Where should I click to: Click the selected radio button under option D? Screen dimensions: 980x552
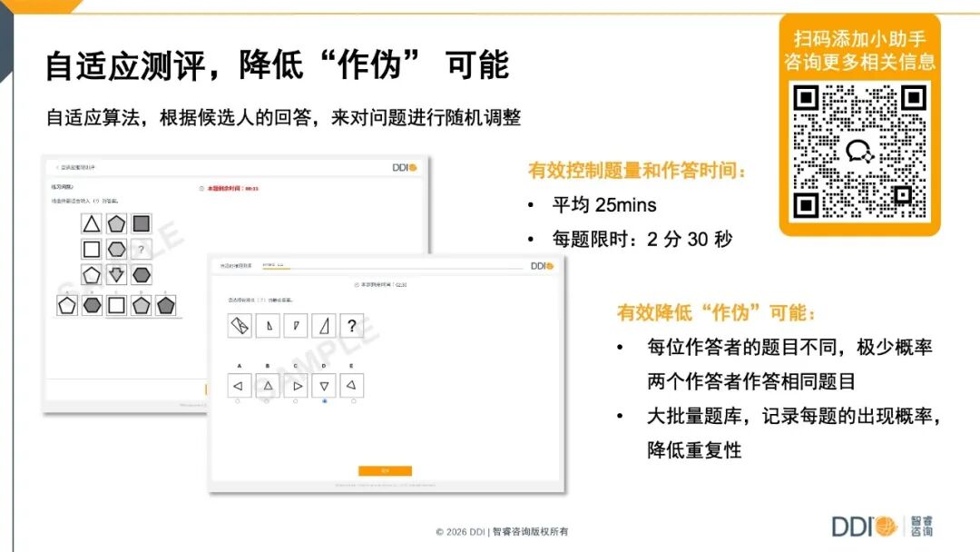tap(324, 401)
